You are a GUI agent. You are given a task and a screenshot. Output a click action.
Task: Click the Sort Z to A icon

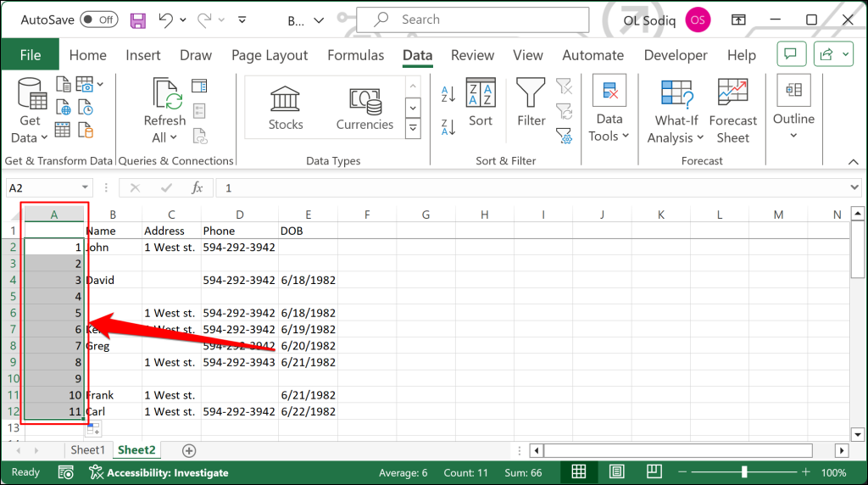[448, 128]
